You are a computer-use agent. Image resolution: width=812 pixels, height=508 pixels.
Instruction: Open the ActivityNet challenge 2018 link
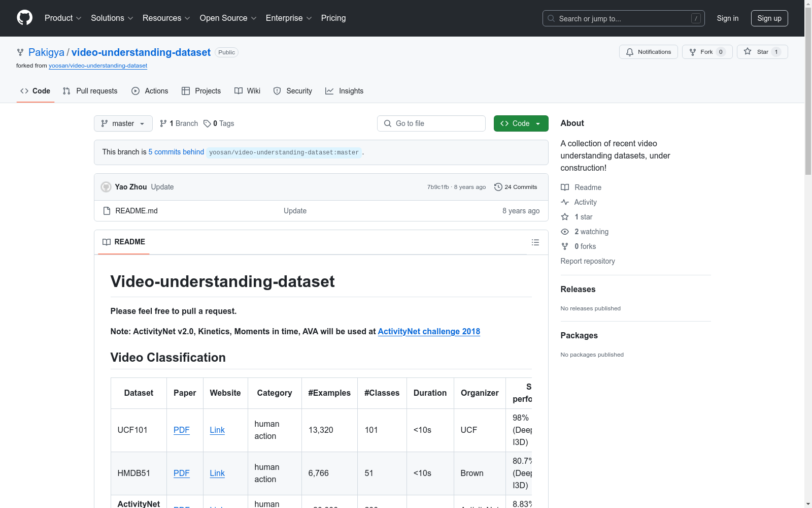coord(429,331)
